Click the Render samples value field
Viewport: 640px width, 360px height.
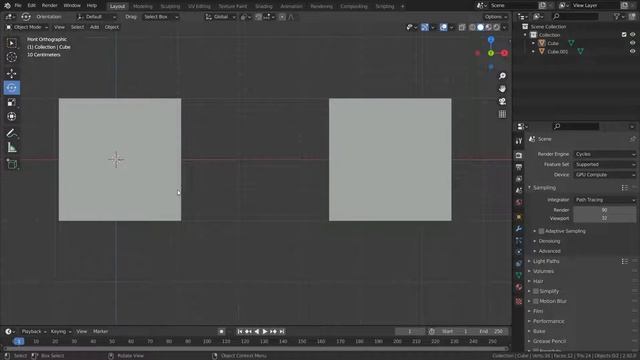coord(605,210)
